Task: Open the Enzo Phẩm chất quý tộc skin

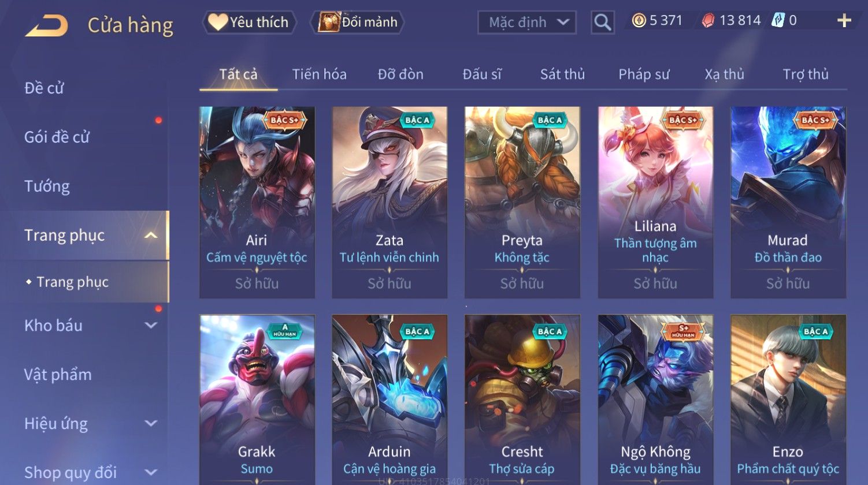Action: tap(788, 400)
